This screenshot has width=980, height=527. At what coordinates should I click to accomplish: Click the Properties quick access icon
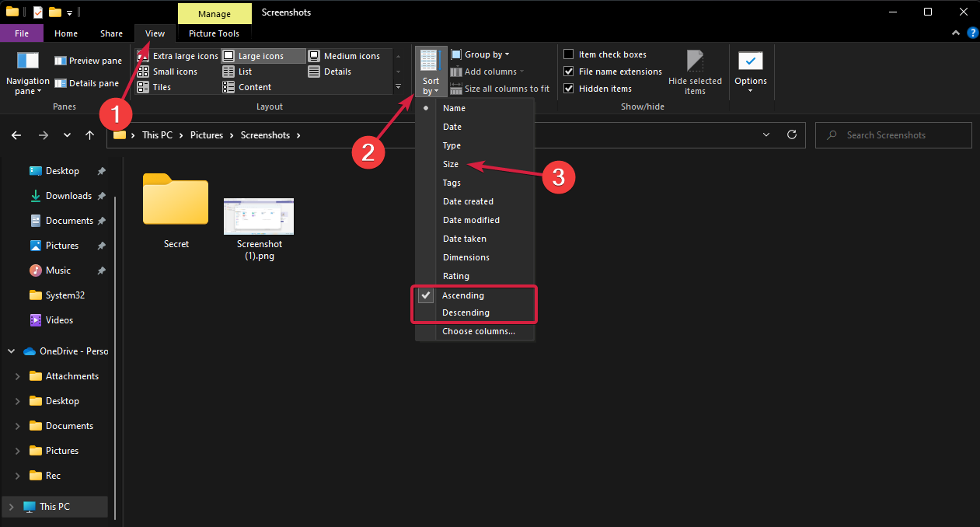coord(38,12)
